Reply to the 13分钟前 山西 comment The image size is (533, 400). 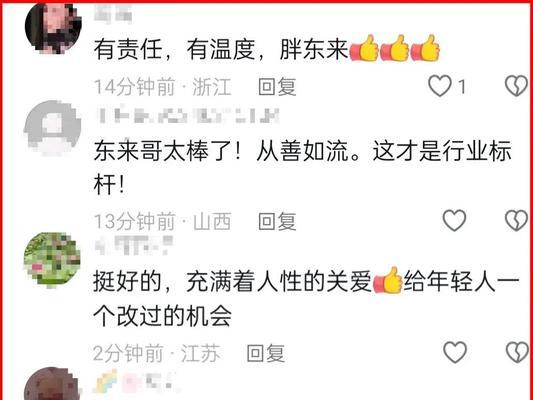coord(277,222)
